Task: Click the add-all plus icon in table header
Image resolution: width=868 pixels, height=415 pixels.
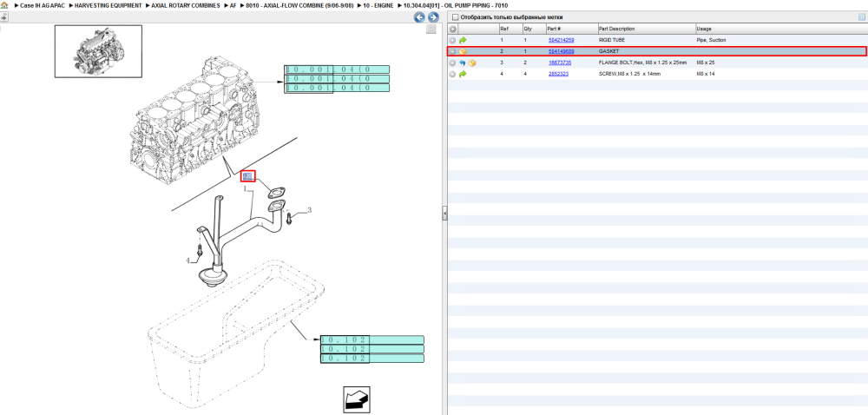Action: [453, 29]
